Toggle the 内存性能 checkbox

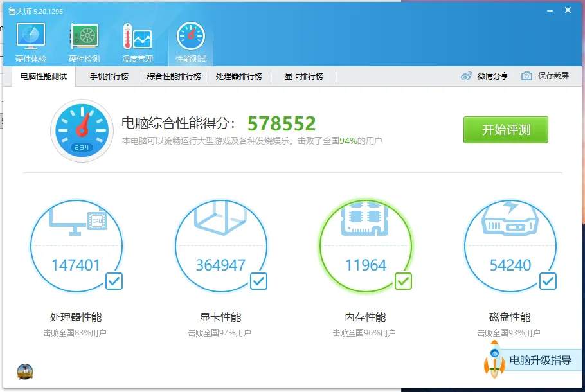403,281
